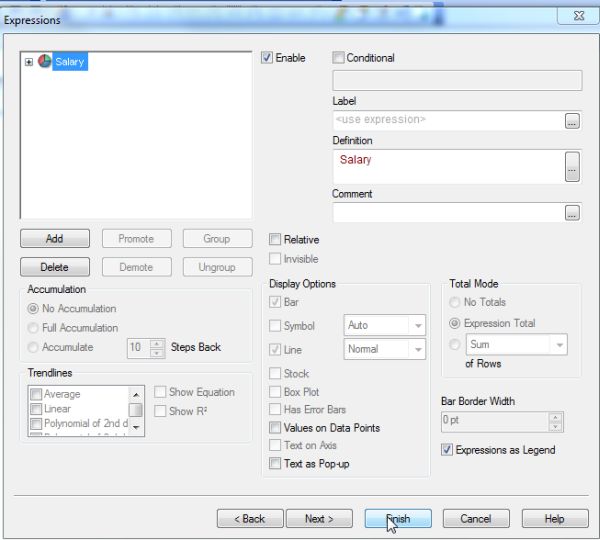Go to previous page with Back
The image size is (600, 540).
click(x=250, y=519)
